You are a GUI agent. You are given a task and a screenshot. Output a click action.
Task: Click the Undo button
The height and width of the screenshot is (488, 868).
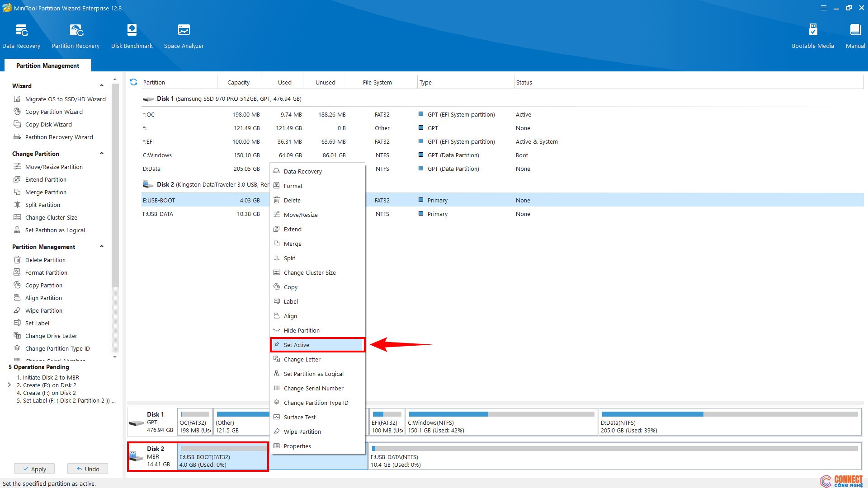88,469
